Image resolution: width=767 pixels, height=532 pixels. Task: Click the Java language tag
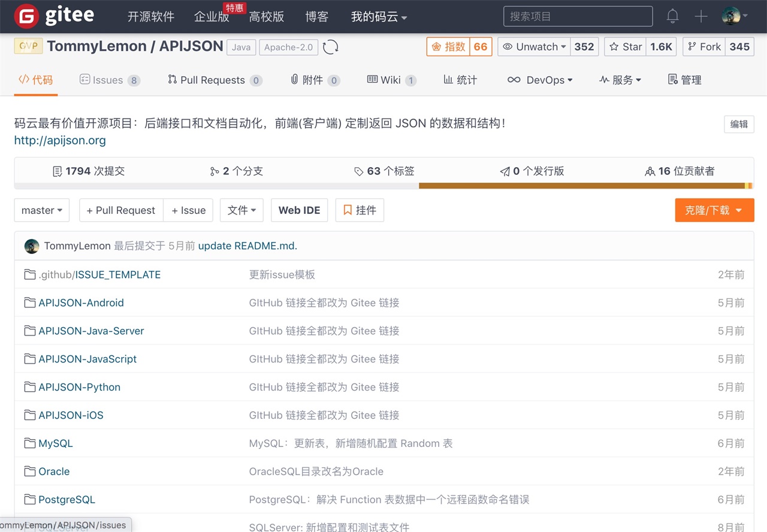(241, 47)
